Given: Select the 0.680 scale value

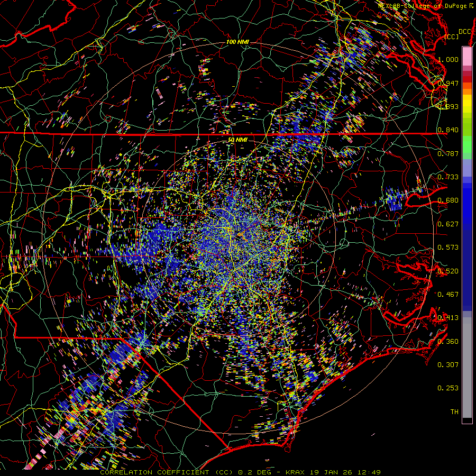Looking at the screenshot, I should click(x=448, y=200).
